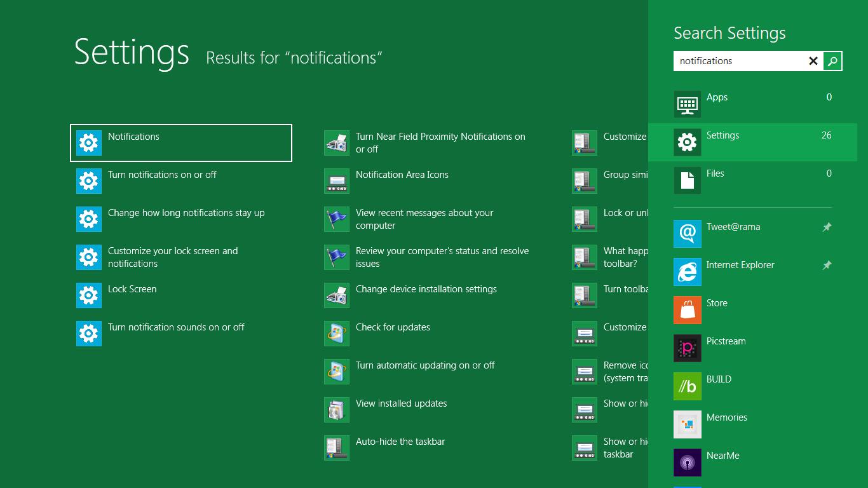Click gear icon for Change how long notifications stay up
This screenshot has width=868, height=488.
click(x=89, y=219)
